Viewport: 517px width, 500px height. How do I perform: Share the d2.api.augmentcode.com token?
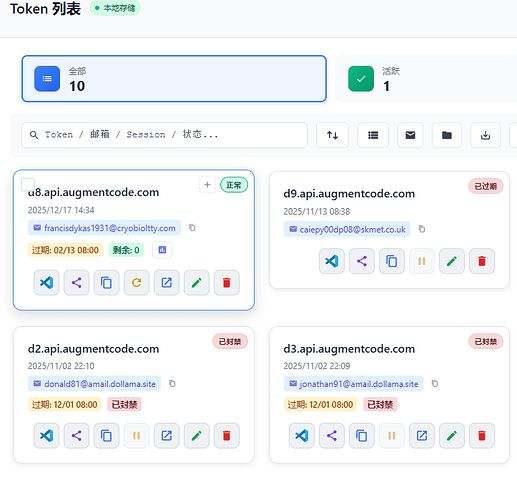coord(76,435)
